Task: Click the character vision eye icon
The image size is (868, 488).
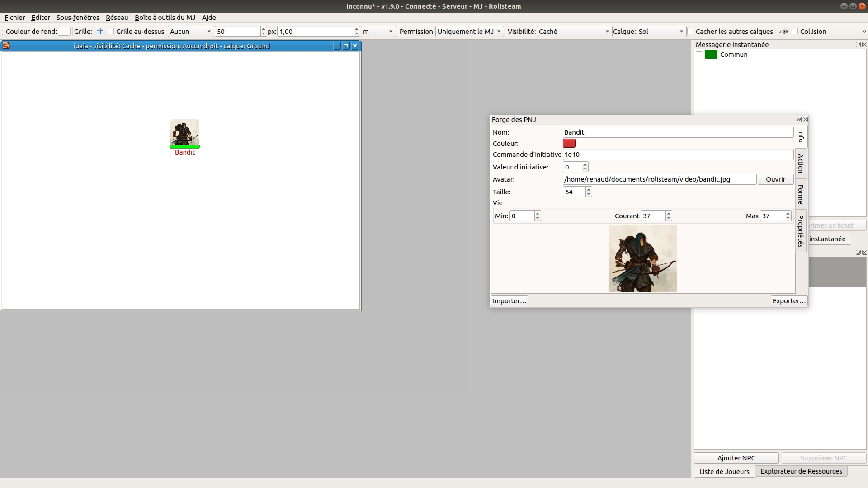Action: coord(784,32)
